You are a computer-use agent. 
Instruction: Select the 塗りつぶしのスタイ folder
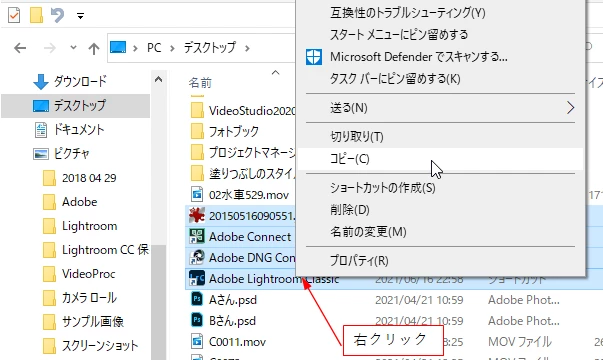[x=242, y=173]
